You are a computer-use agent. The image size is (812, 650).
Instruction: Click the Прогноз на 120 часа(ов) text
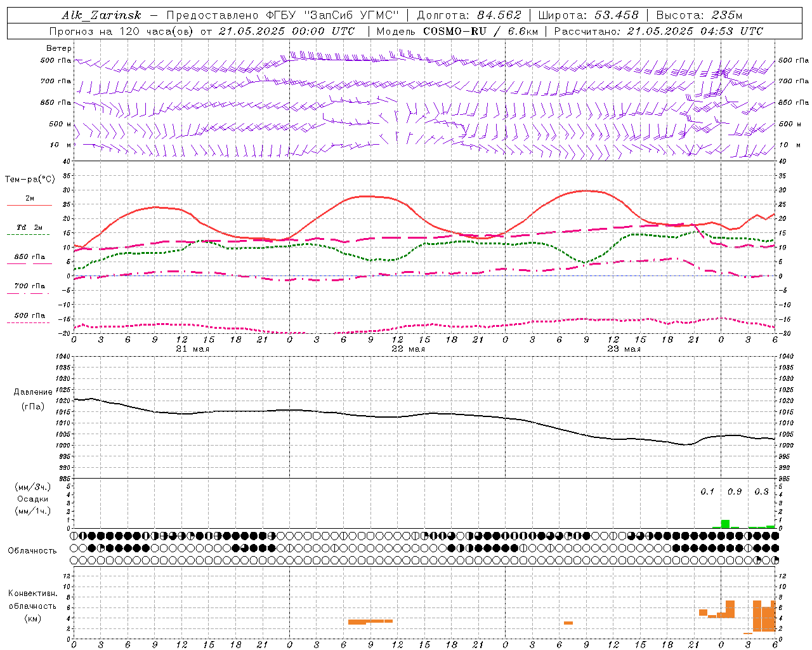tap(122, 31)
